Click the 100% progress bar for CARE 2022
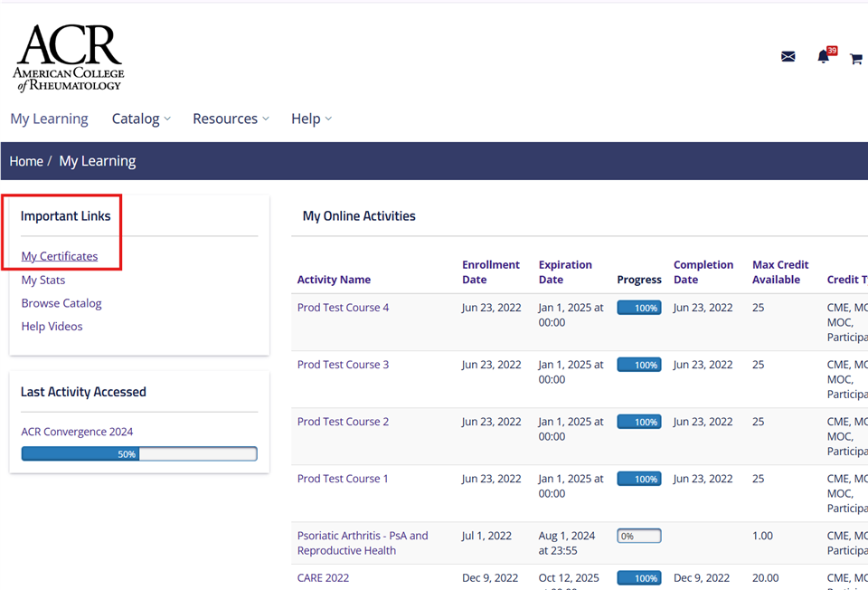 639,578
